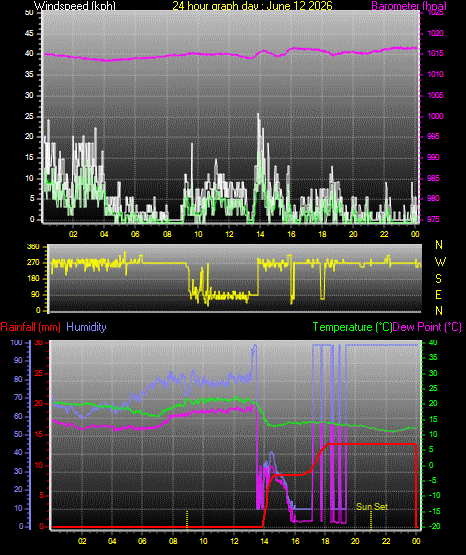Click the 'Sun Set' label in lower graph
466x555 pixels.
pyautogui.click(x=372, y=507)
